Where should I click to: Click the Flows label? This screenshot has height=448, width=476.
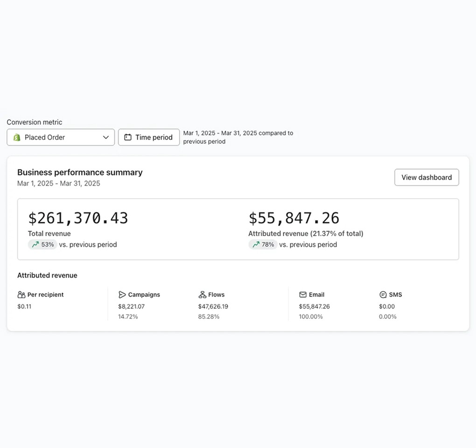click(216, 295)
